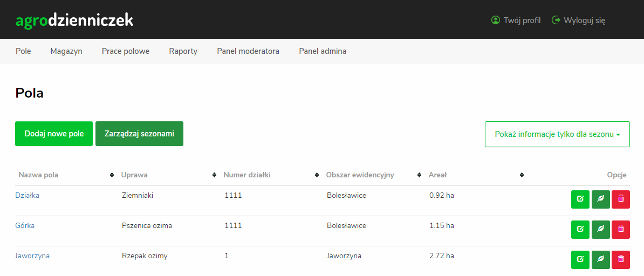Screen dimensions: 644x276
Task: Expand the 'Pokaż informacje tylko dla sezonu' dropdown
Action: (557, 134)
